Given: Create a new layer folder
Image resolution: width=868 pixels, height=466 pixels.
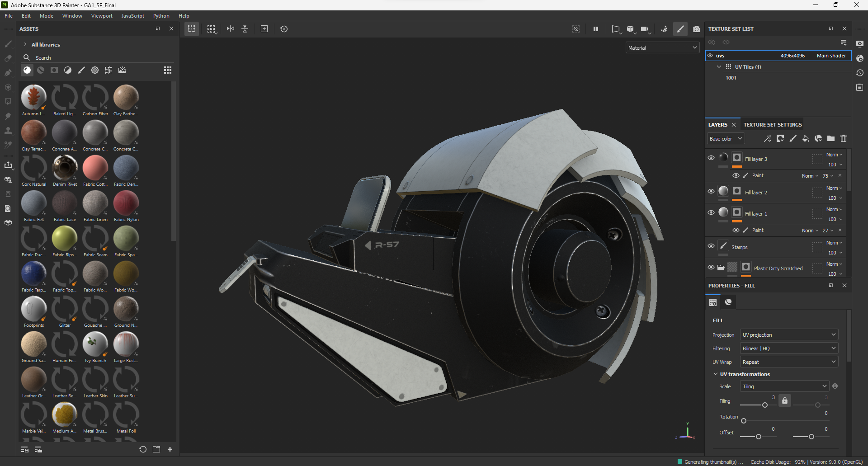Looking at the screenshot, I should coord(831,139).
